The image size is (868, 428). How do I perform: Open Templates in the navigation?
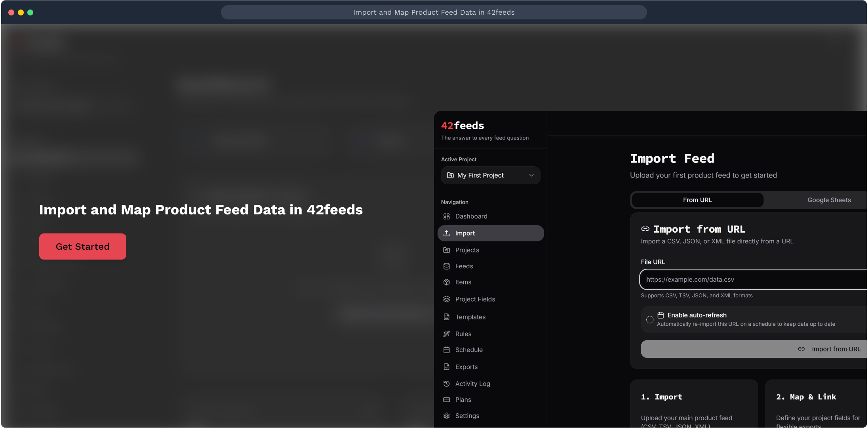click(470, 317)
